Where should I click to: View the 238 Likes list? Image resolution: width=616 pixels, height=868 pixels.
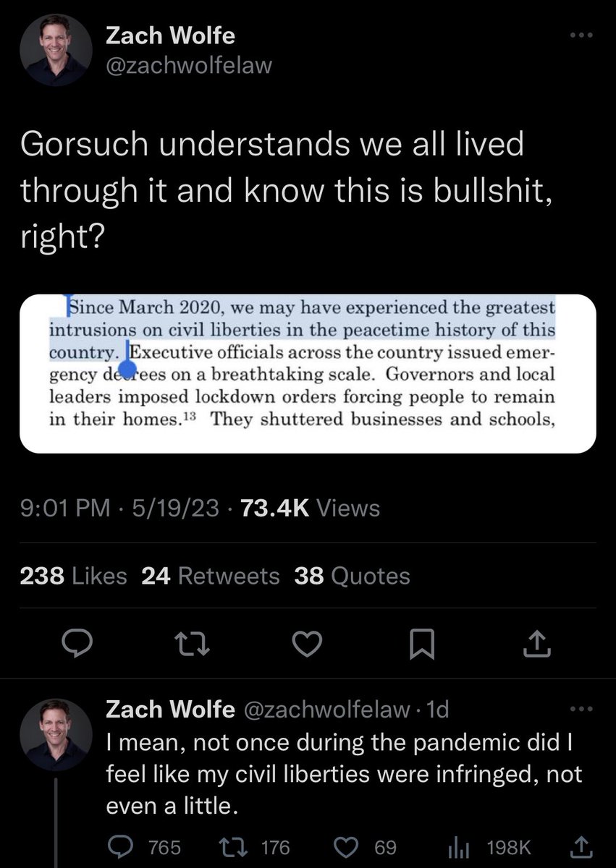[73, 576]
